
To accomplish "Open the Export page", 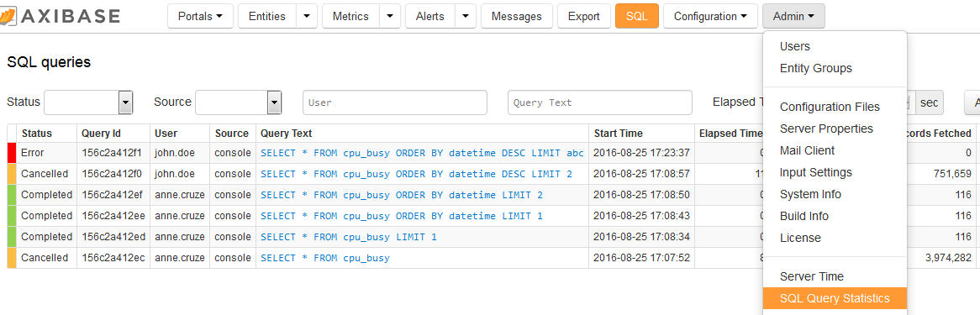I will click(584, 16).
